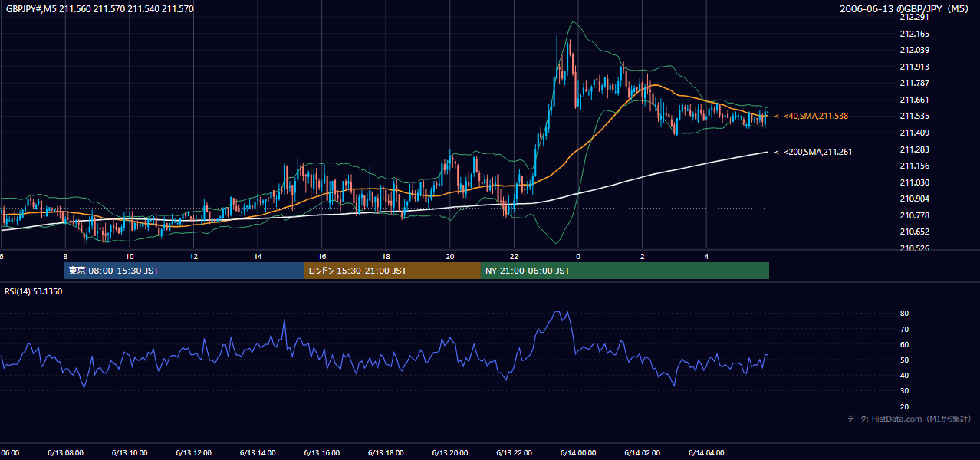Click price axis value 211.283
The image size is (980, 460).
(x=913, y=149)
